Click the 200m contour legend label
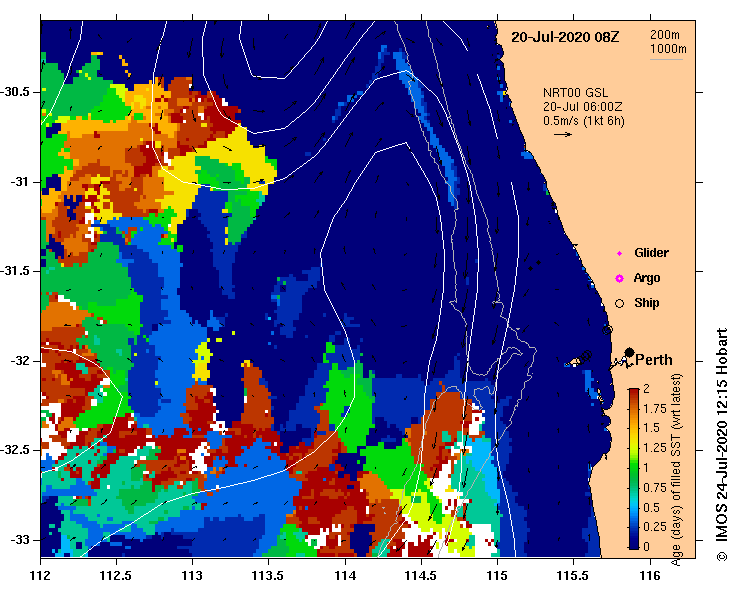This screenshot has height=592, width=739. click(665, 35)
